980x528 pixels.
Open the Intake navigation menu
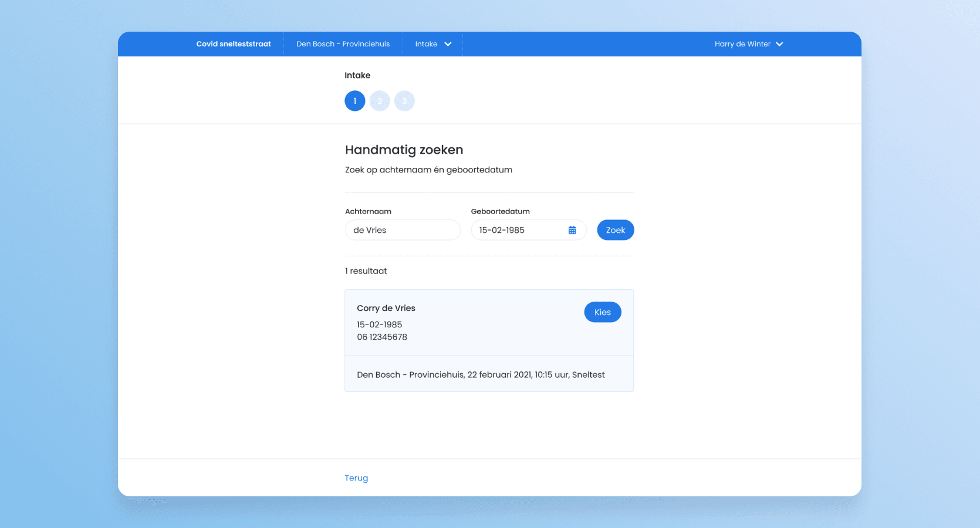433,44
